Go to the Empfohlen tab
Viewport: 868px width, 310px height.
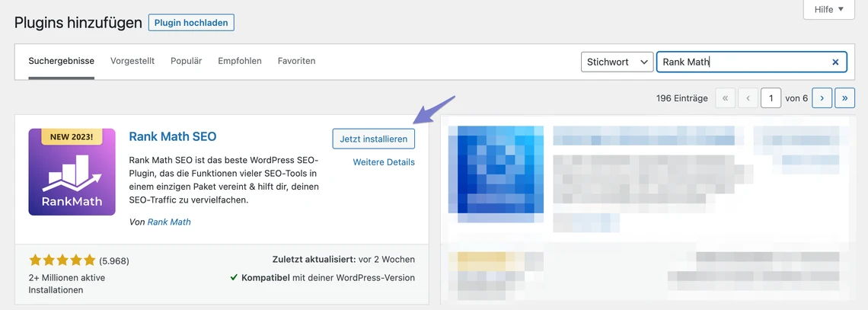(239, 61)
